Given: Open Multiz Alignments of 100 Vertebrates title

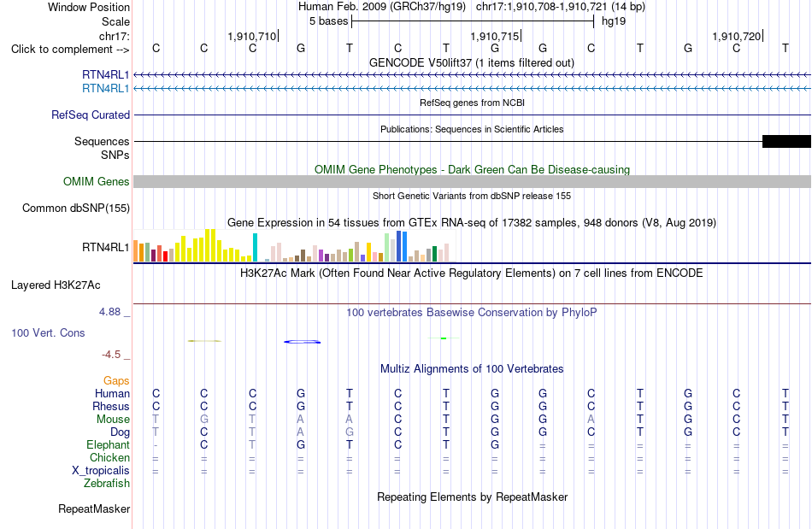Looking at the screenshot, I should coord(472,369).
